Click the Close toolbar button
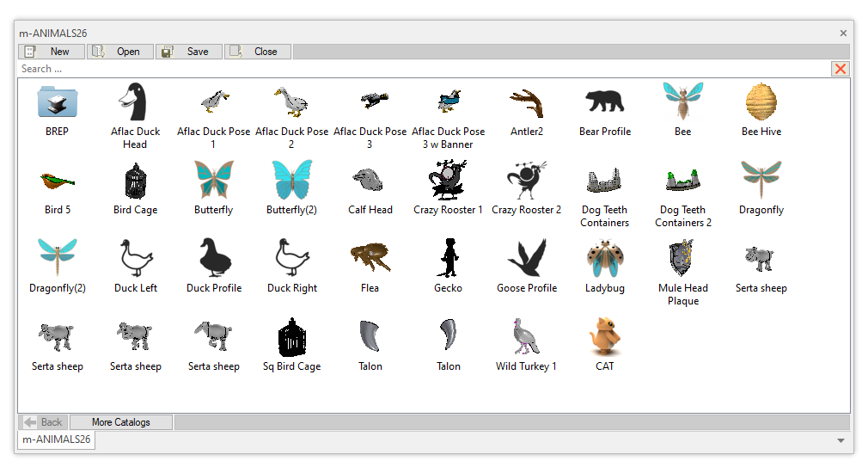This screenshot has width=868, height=467. 258,52
